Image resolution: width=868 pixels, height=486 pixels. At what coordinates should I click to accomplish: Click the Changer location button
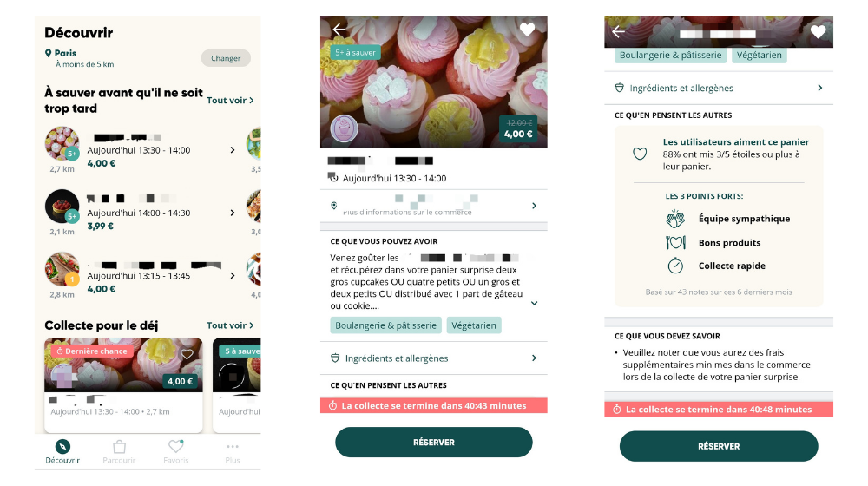coord(226,58)
